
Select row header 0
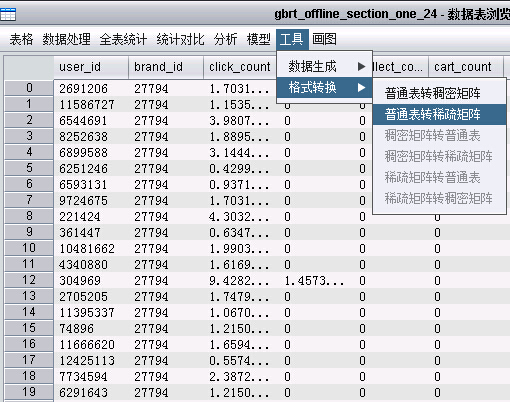point(29,88)
